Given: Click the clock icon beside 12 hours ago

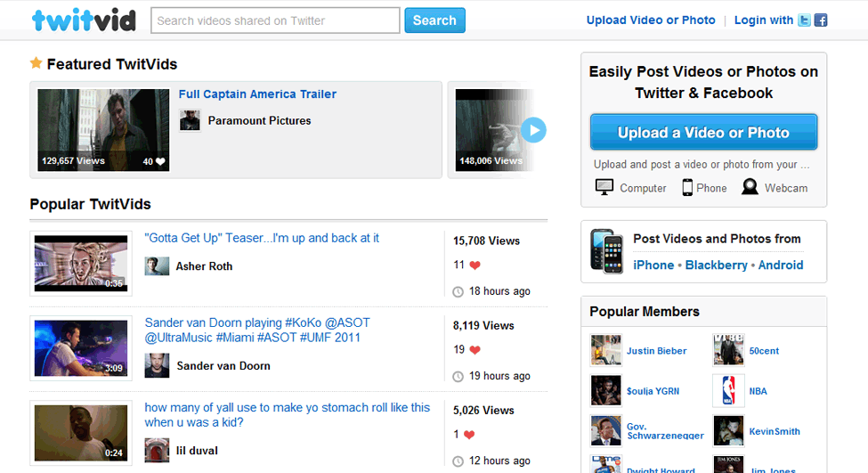Looking at the screenshot, I should (458, 461).
